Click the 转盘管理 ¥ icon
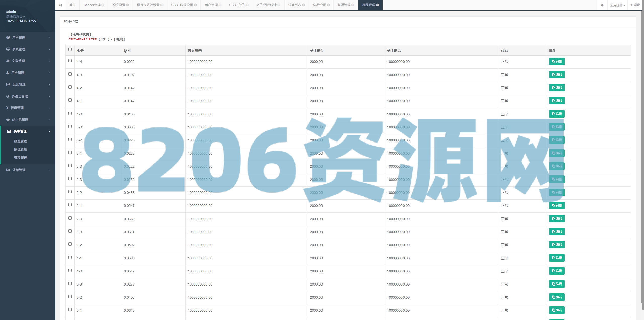Image resolution: width=644 pixels, height=320 pixels. (x=8, y=108)
